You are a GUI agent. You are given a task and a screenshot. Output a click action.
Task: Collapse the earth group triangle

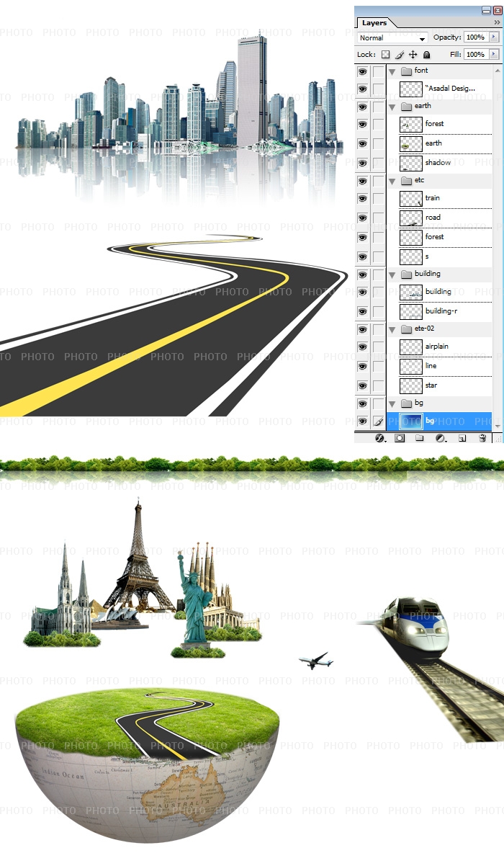[x=392, y=106]
